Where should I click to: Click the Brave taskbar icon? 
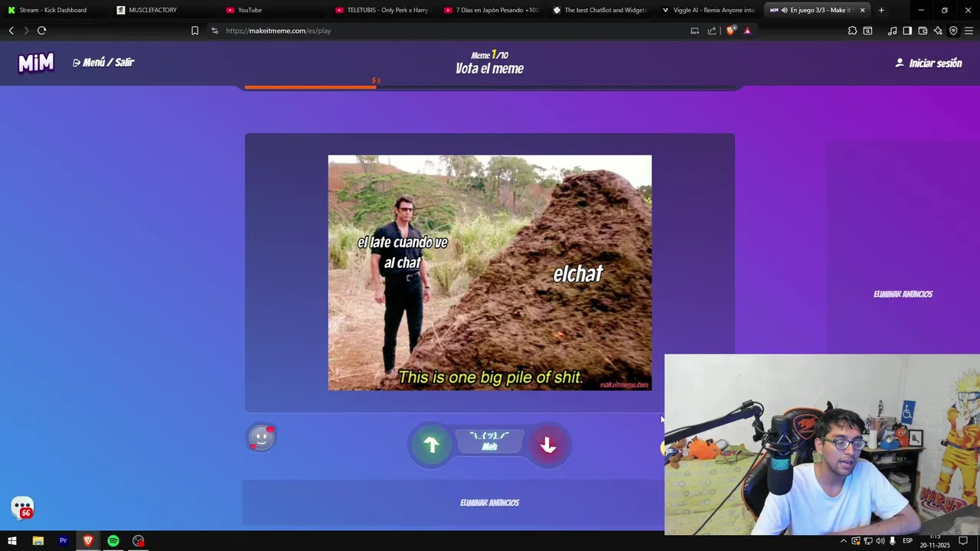pos(88,541)
